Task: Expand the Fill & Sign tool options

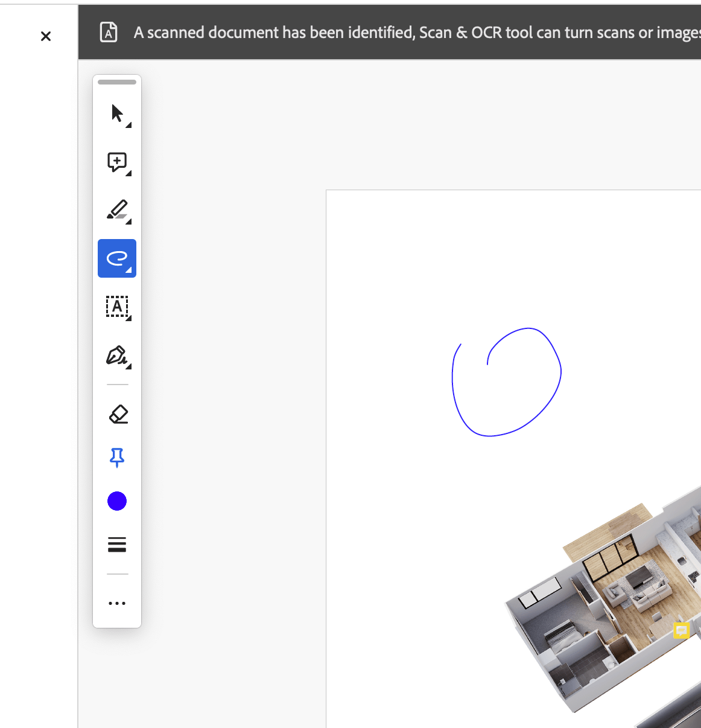Action: click(x=127, y=367)
